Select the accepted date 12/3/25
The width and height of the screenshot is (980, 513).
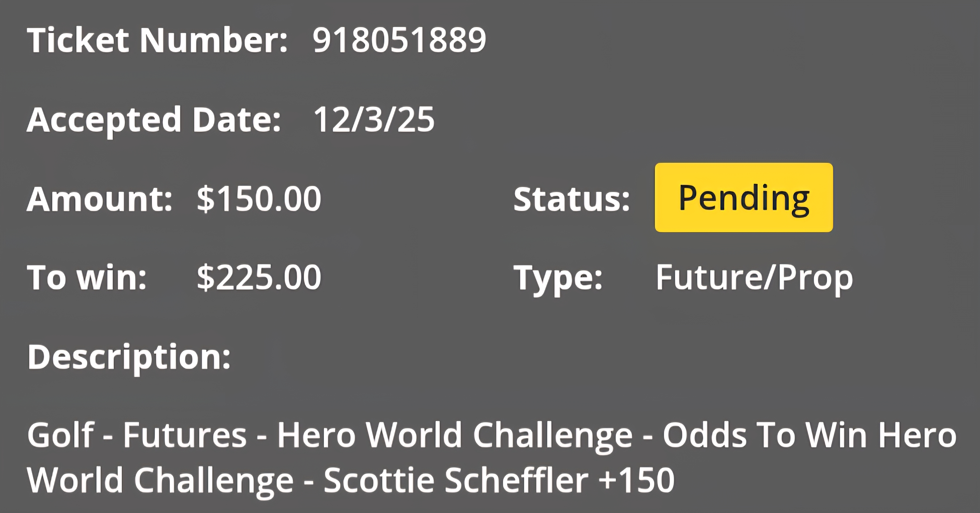(374, 119)
